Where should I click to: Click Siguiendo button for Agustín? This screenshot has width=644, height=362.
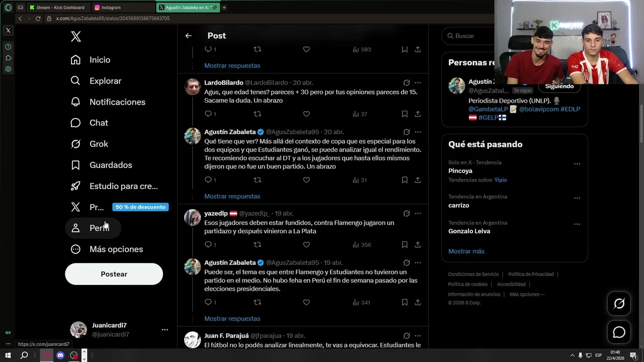point(559,86)
